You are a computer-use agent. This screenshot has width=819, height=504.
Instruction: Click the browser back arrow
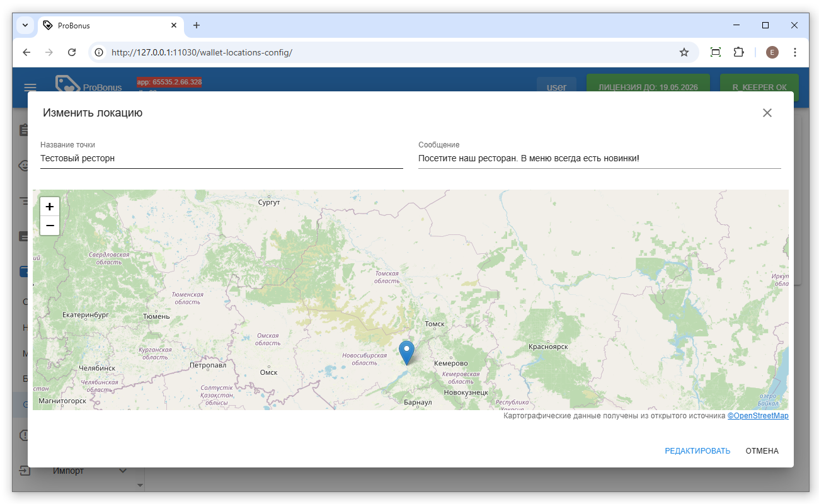26,52
